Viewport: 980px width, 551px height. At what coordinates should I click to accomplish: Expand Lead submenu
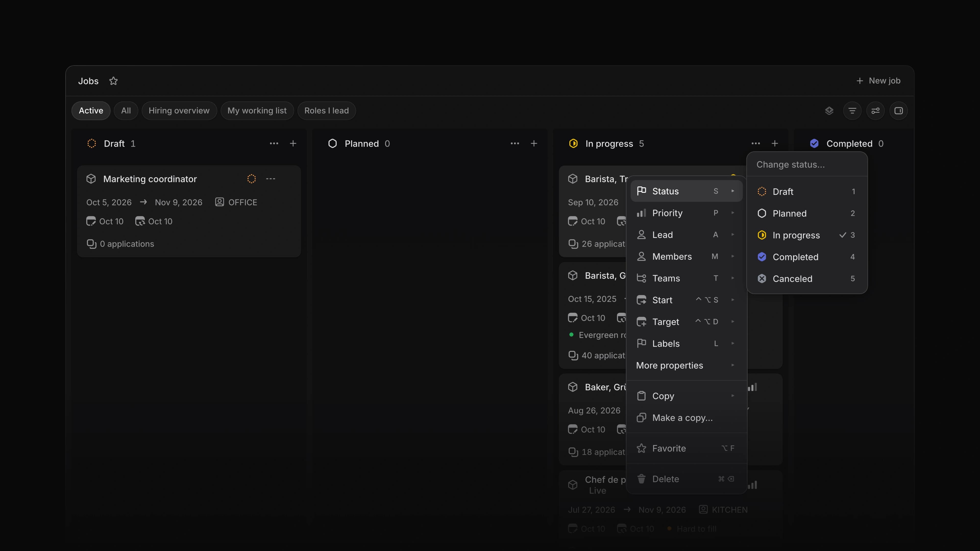pos(686,235)
